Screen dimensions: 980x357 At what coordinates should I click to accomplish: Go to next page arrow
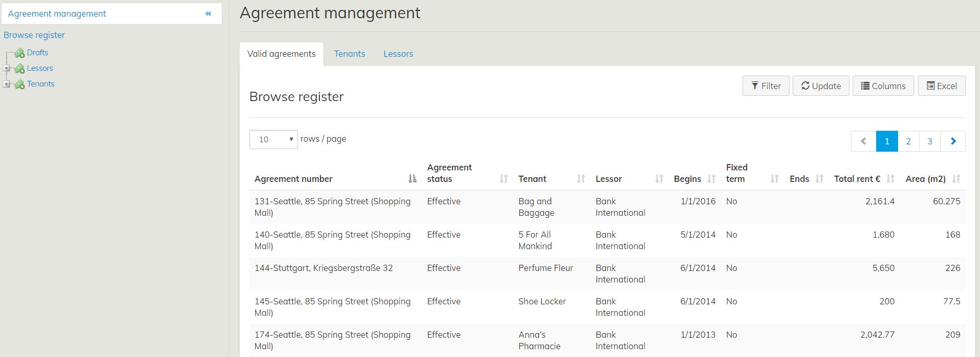(953, 141)
